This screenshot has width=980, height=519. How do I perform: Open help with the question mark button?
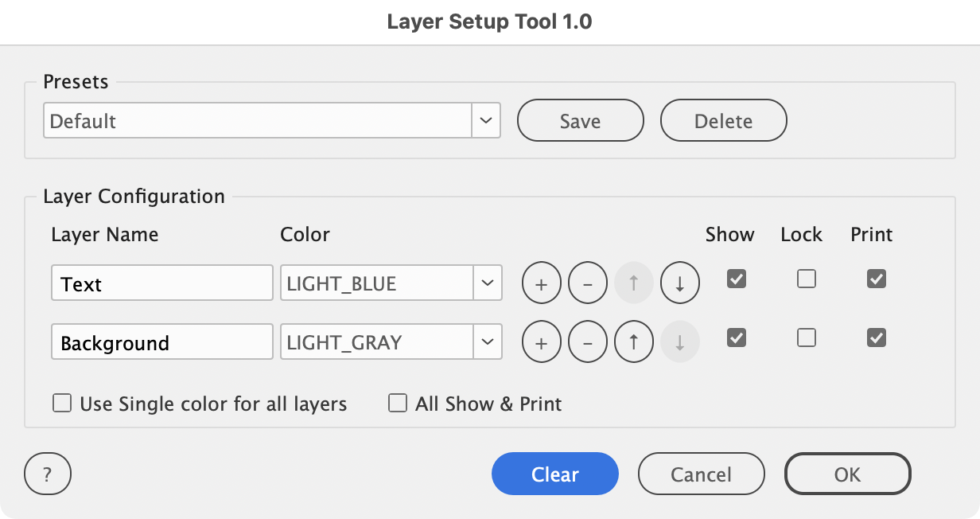(x=48, y=474)
